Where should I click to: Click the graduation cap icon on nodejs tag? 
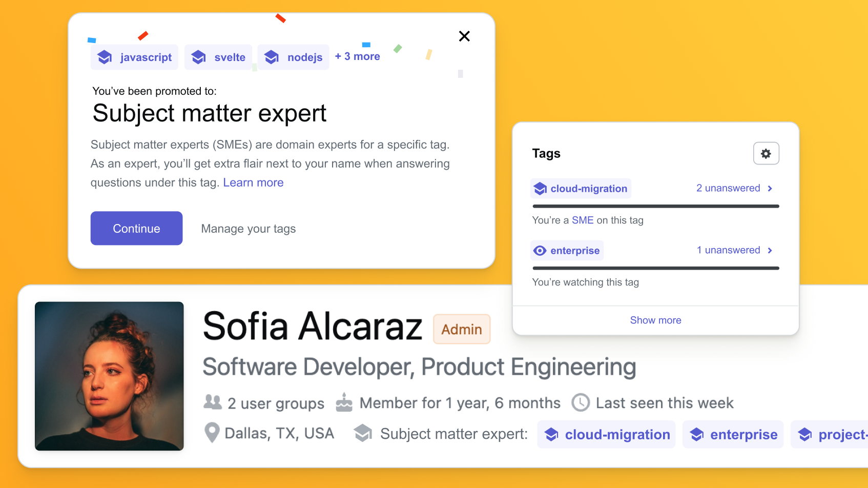[272, 57]
